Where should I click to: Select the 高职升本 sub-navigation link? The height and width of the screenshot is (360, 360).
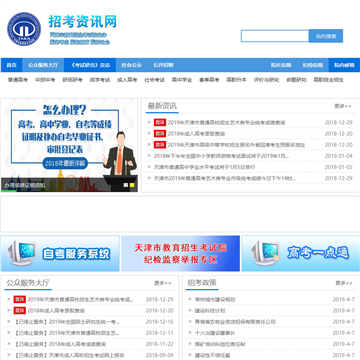click(237, 80)
